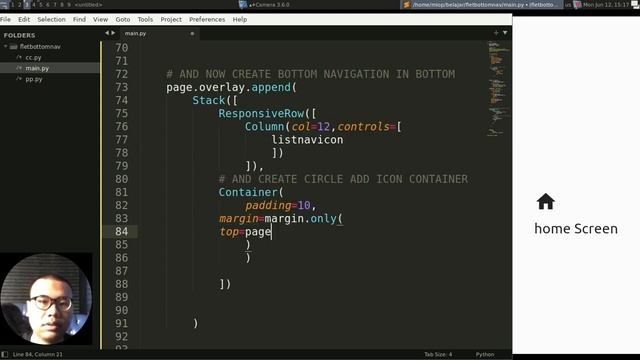The image size is (640, 360).
Task: Click the minimap code overview
Action: point(498,88)
